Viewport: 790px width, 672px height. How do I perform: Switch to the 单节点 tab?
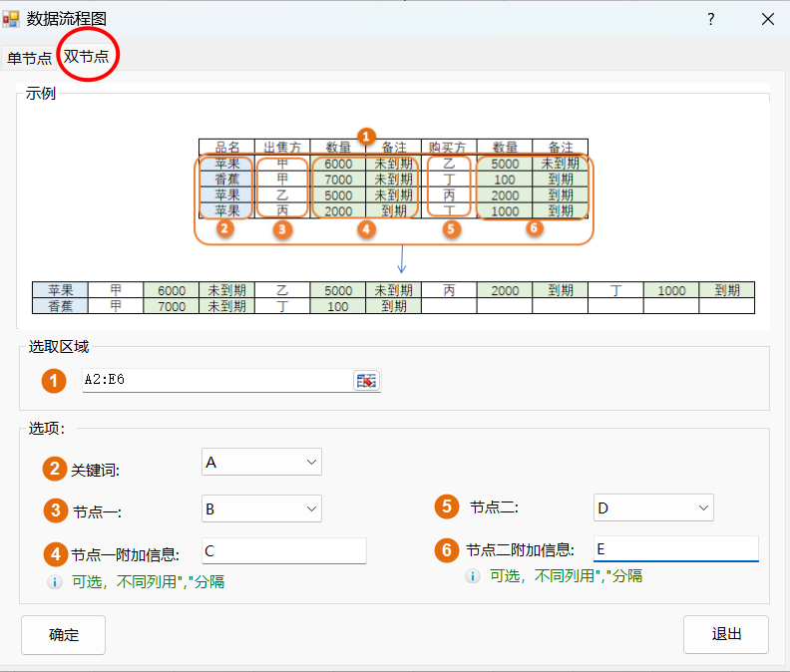(29, 58)
